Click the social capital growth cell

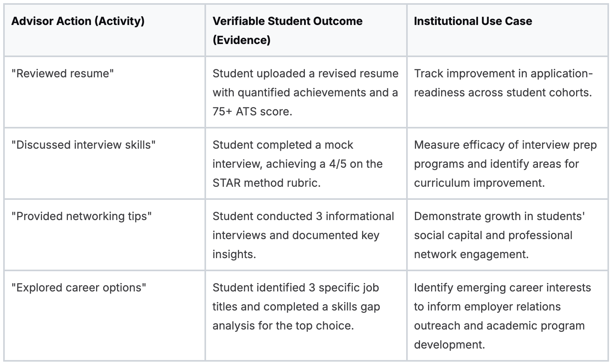coord(499,235)
